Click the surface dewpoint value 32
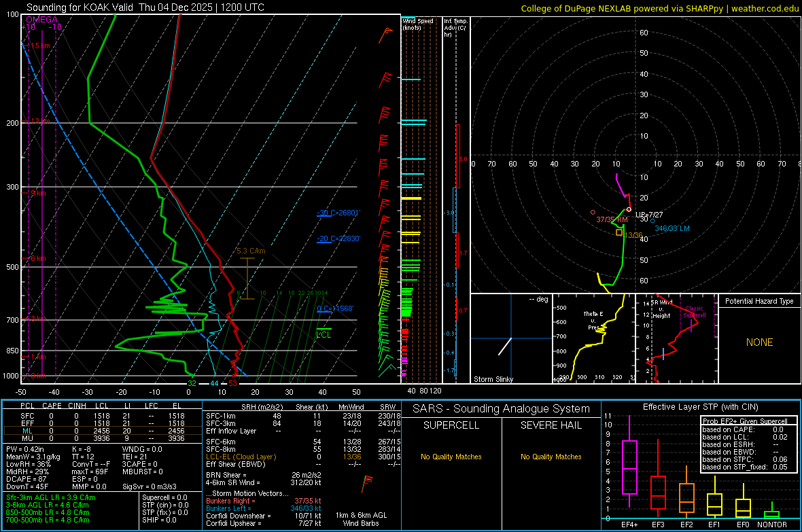Viewport: 802px width, 532px height. point(192,383)
